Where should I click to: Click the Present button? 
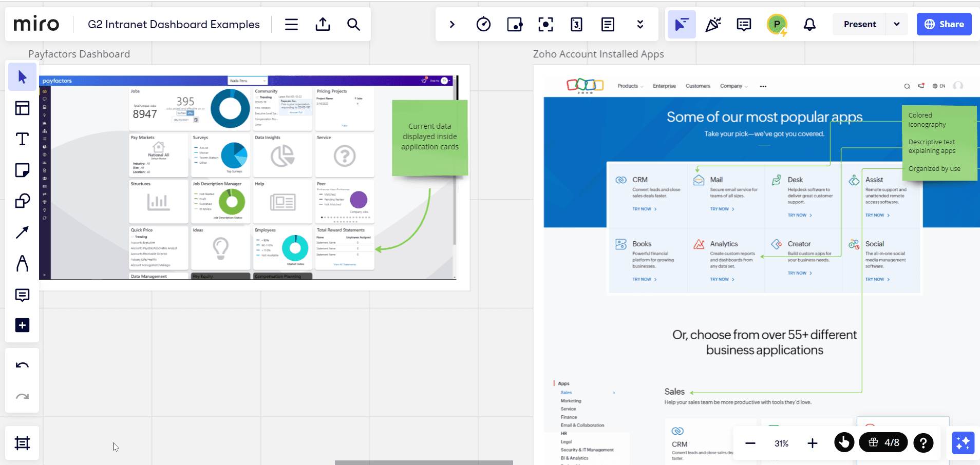click(x=860, y=24)
